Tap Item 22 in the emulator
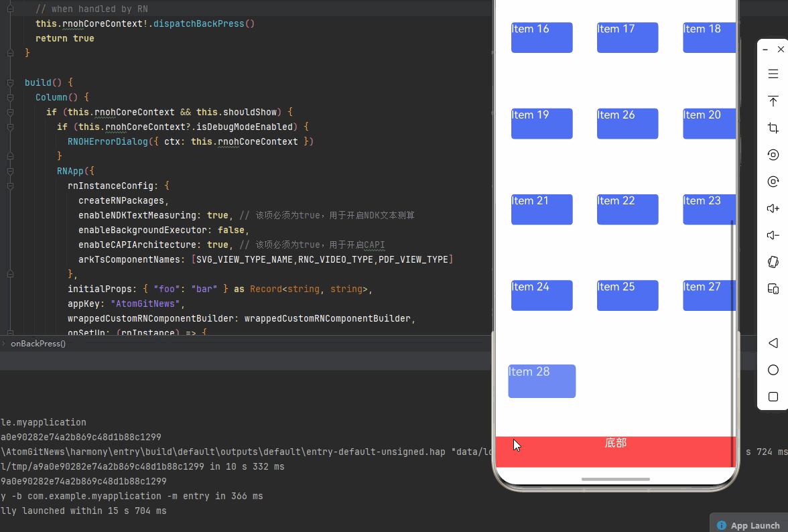This screenshot has height=532, width=788. (x=627, y=210)
